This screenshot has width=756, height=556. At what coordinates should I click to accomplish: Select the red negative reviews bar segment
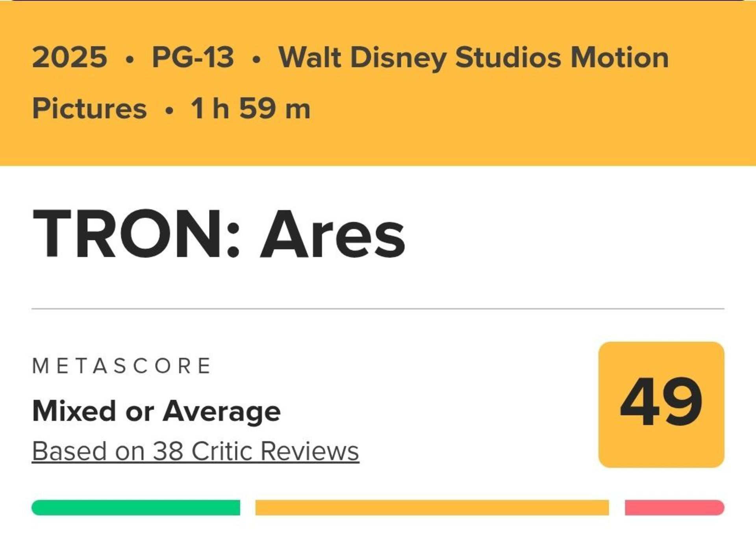[x=674, y=508]
